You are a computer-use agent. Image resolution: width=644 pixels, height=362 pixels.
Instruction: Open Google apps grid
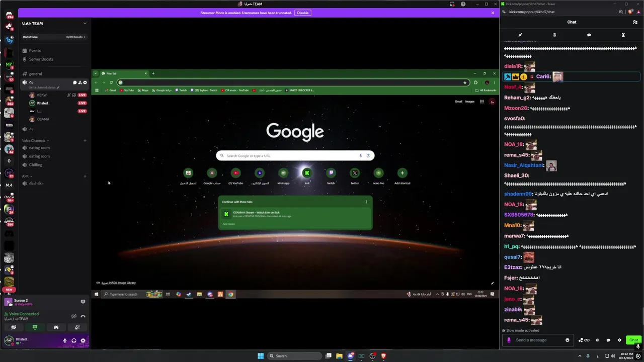[481, 102]
